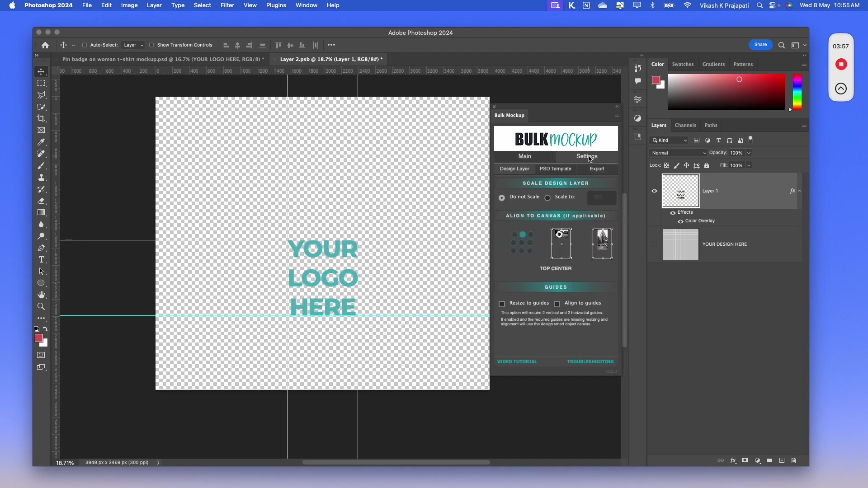
Task: Toggle Show Transform Controls
Action: pos(152,45)
